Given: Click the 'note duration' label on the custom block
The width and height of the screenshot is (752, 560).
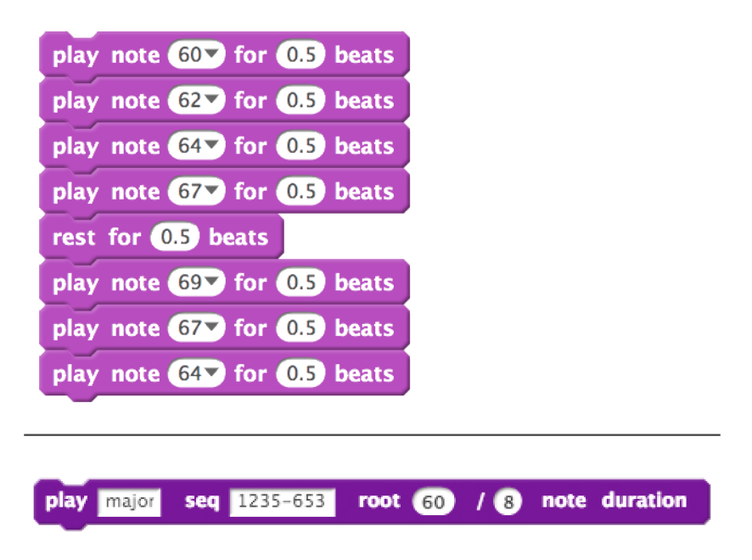Looking at the screenshot, I should pyautogui.click(x=614, y=501).
